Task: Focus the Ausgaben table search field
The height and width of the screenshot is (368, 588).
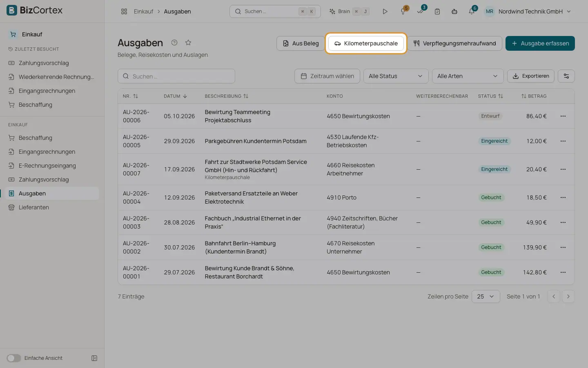Action: 176,76
